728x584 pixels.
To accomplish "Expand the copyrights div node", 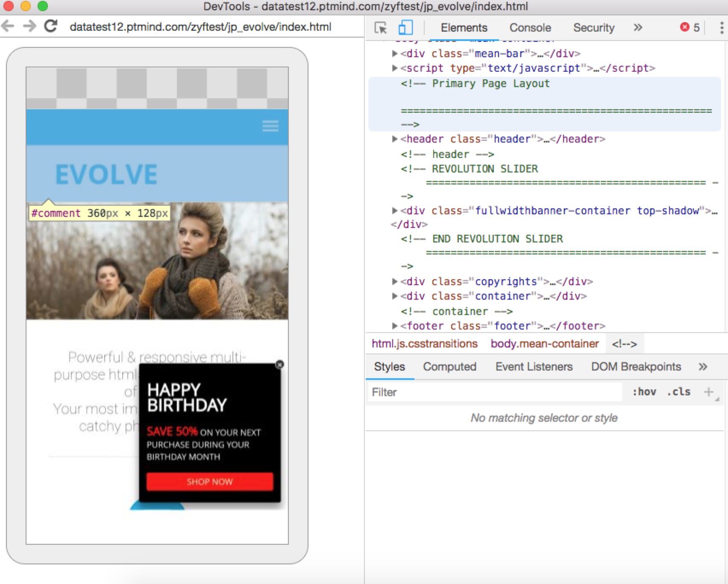I will click(395, 281).
